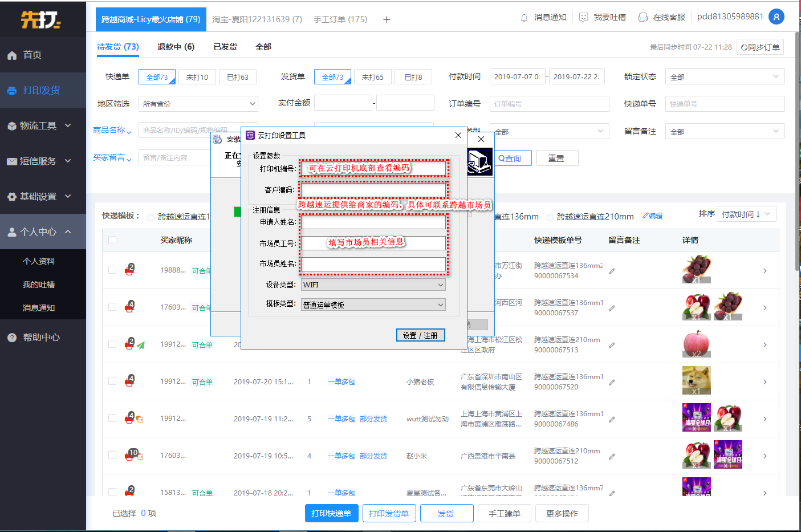Switch to 退款中 (6) tab
The width and height of the screenshot is (801, 532).
(x=176, y=47)
